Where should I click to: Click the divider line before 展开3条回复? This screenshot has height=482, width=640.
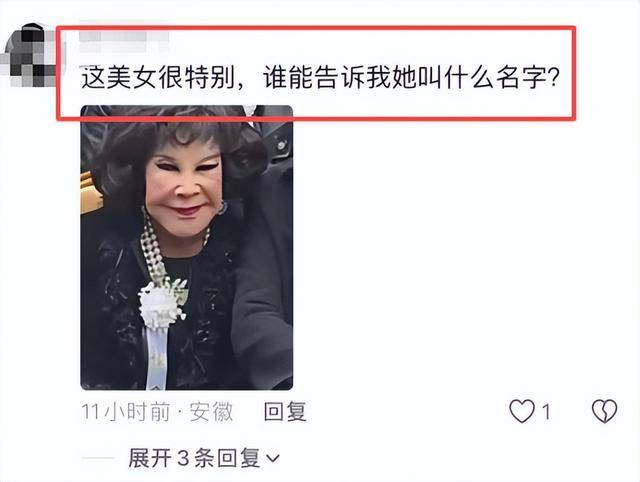[x=97, y=458]
